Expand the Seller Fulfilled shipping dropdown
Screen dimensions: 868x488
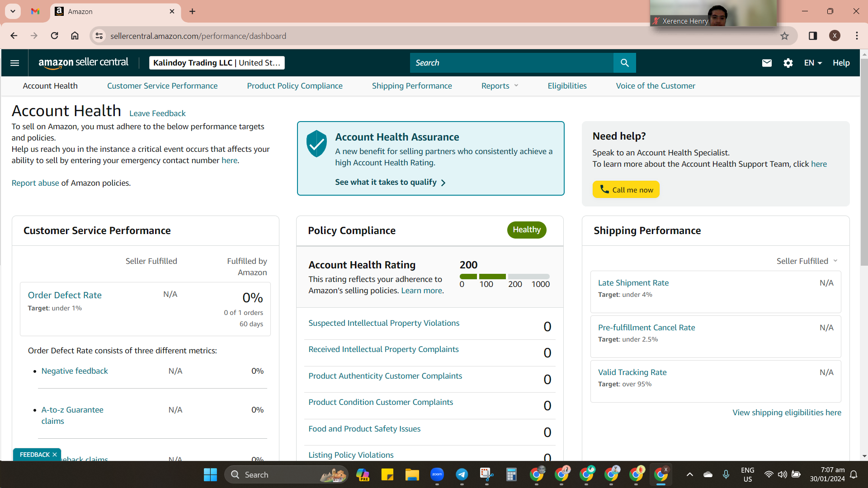click(807, 261)
